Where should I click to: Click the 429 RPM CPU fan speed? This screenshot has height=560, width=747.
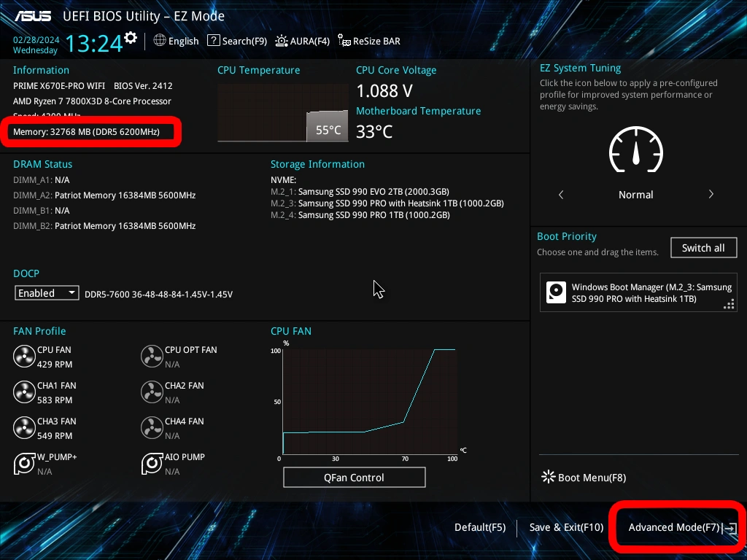click(x=55, y=365)
